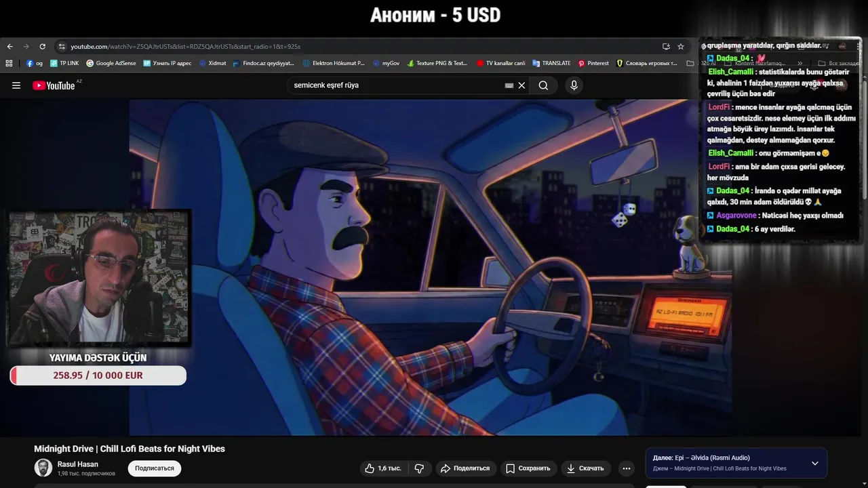Image resolution: width=868 pixels, height=488 pixels.
Task: Open the Facebook 'og' bookmark
Action: pyautogui.click(x=35, y=63)
